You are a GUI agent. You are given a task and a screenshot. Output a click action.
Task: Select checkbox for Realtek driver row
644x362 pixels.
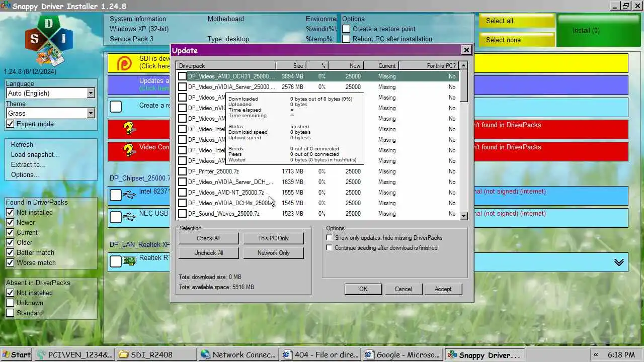[x=116, y=261]
